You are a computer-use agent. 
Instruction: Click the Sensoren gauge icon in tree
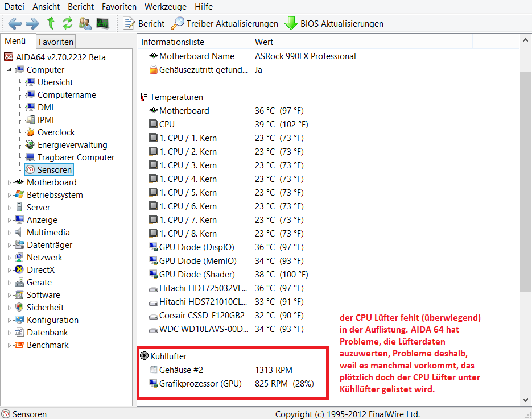31,169
